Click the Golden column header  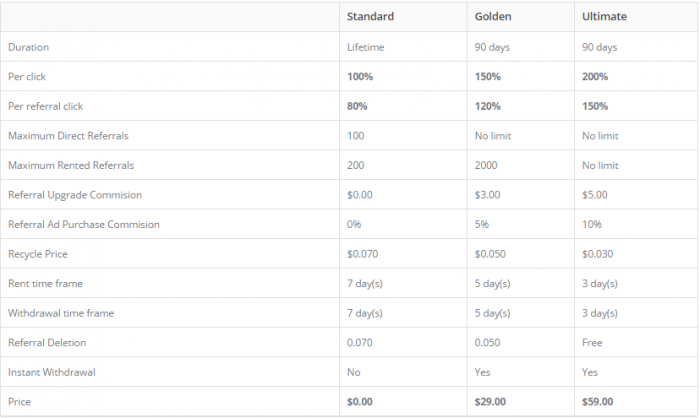point(493,17)
